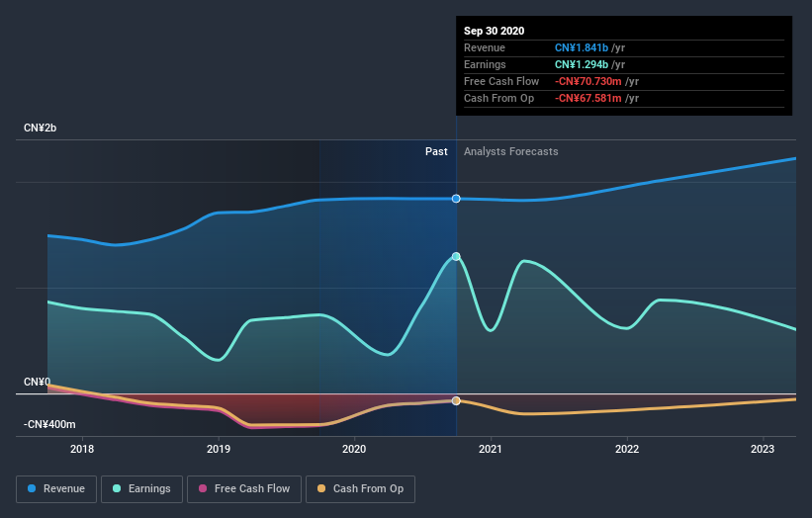Click the CN¥1.841b revenue value
Image resolution: width=812 pixels, height=518 pixels.
[x=581, y=47]
